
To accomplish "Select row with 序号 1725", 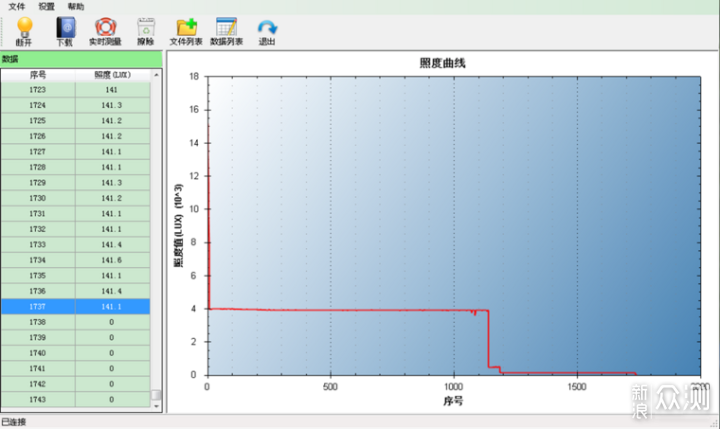I will click(75, 121).
